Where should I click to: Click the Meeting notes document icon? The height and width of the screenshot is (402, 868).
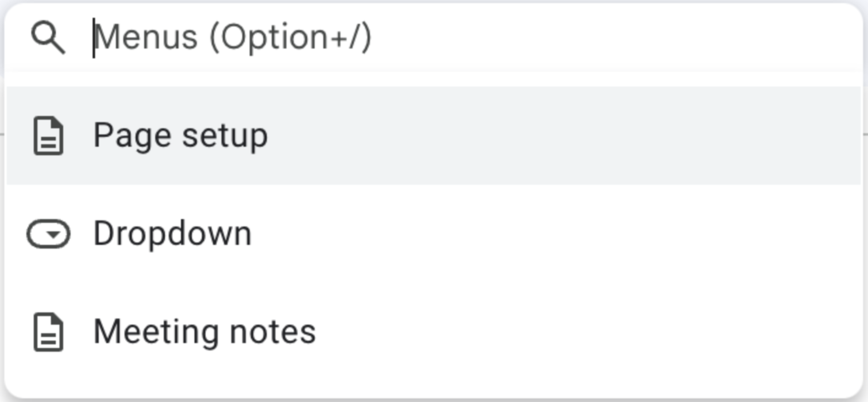[x=48, y=332]
